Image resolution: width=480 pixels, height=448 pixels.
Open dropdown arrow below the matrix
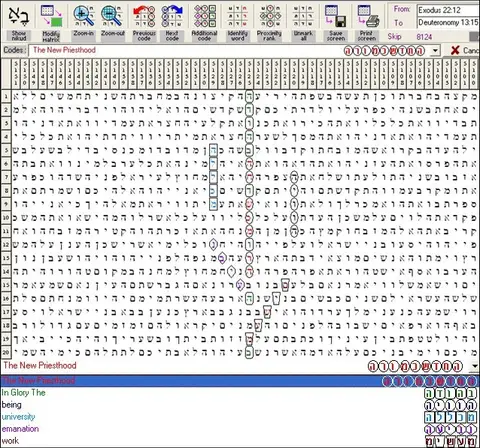tap(475, 366)
